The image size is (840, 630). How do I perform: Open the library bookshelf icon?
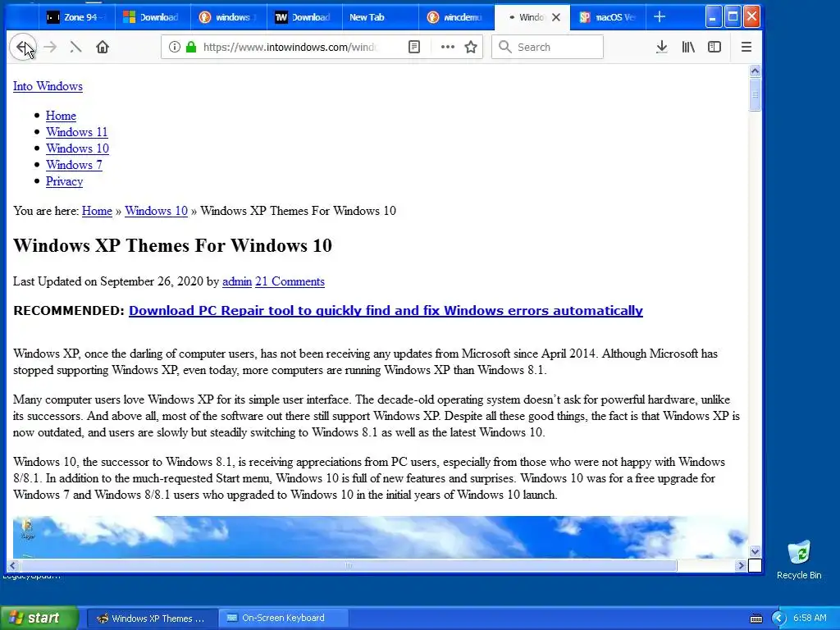tap(688, 47)
